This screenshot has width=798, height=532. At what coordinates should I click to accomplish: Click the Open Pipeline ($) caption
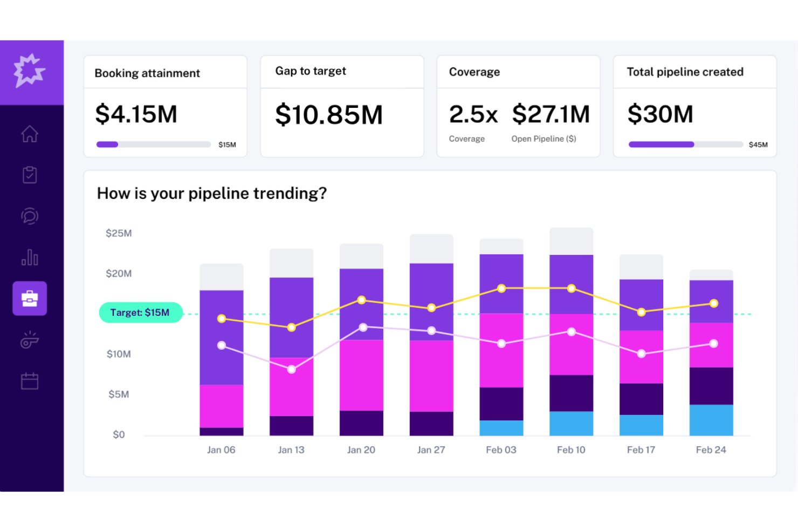(x=544, y=139)
